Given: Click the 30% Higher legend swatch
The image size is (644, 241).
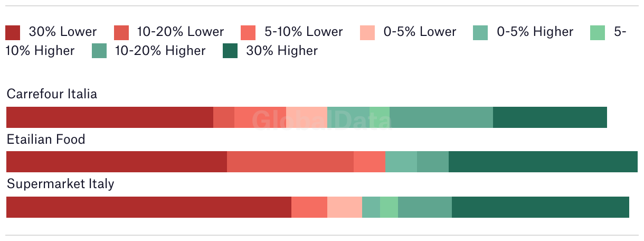Looking at the screenshot, I should pyautogui.click(x=230, y=51).
